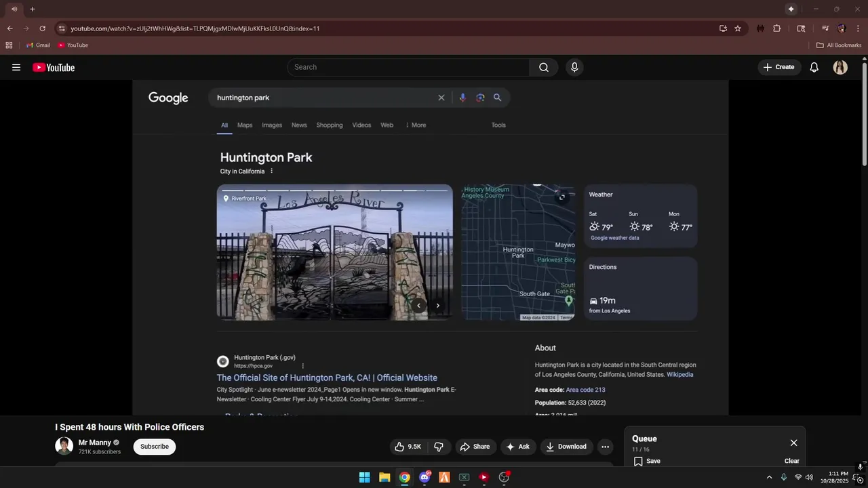
Task: Open the waveform extension icon
Action: click(x=760, y=28)
